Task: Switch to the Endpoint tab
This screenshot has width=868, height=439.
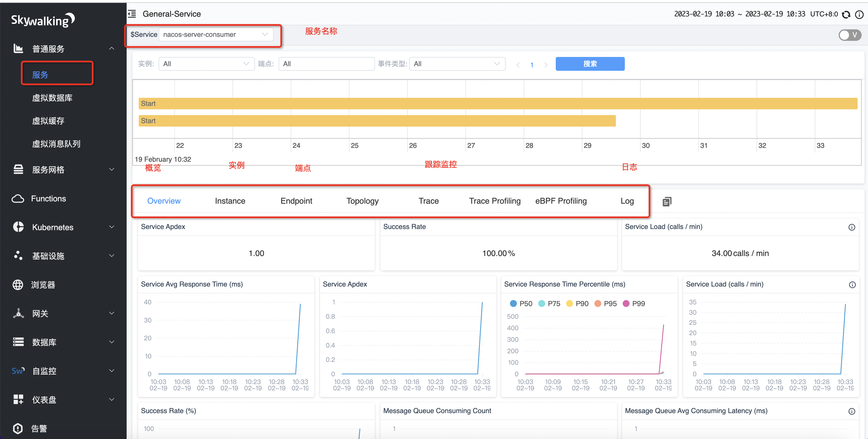Action: 296,201
